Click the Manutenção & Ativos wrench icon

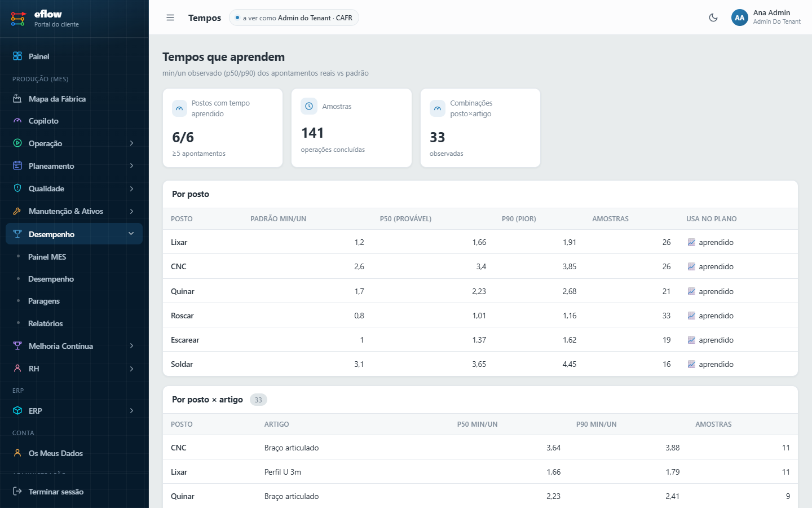(17, 211)
